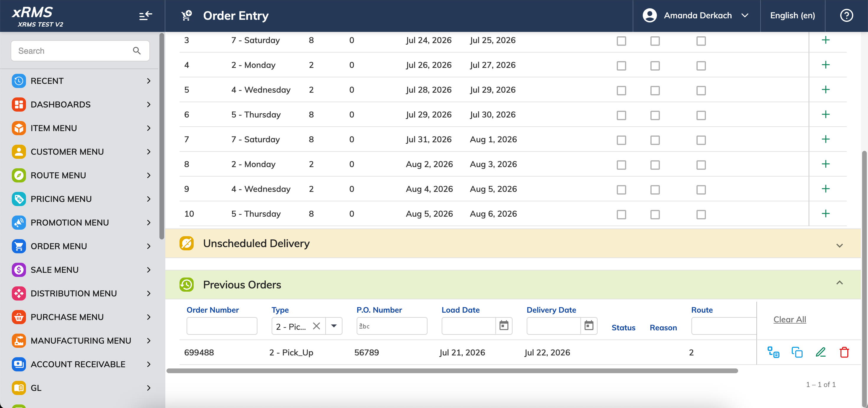868x408 pixels.
Task: Copy order 699488 using the duplicate icon
Action: [x=797, y=352]
